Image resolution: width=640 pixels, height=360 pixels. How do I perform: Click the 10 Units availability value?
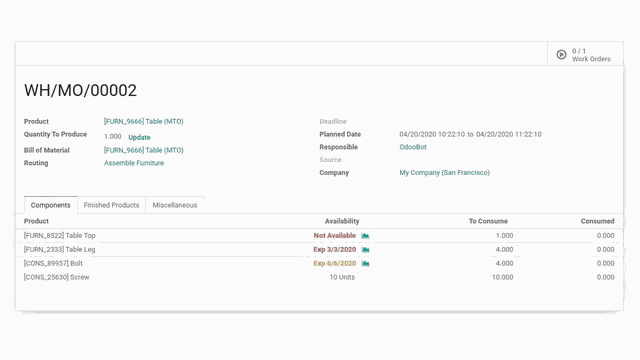[342, 277]
